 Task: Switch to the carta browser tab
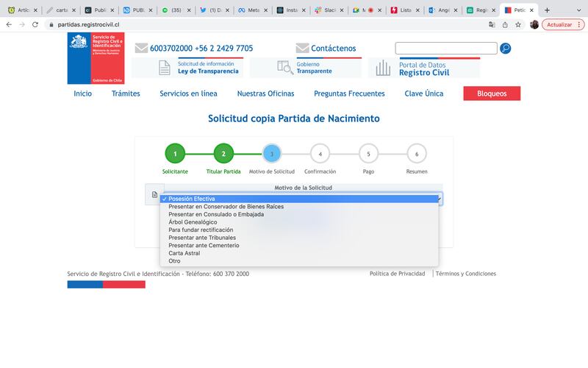[x=61, y=10]
